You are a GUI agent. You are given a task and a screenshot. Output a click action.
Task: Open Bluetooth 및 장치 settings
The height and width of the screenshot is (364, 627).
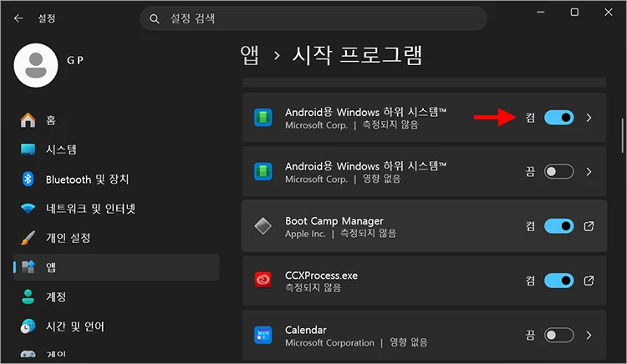click(116, 179)
